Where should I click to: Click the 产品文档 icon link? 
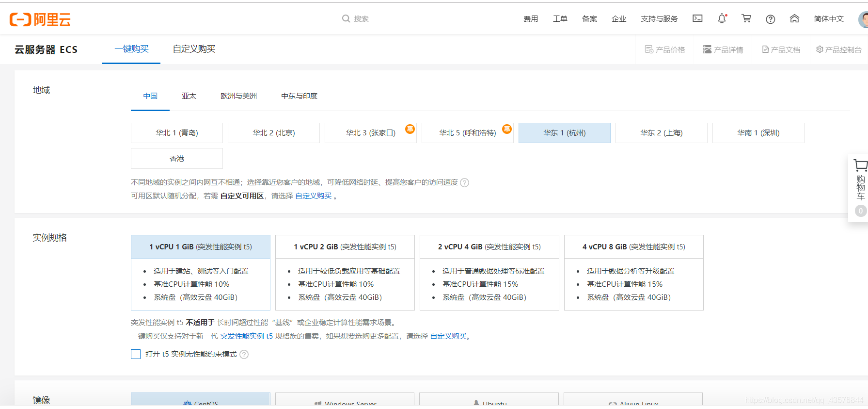click(x=781, y=49)
